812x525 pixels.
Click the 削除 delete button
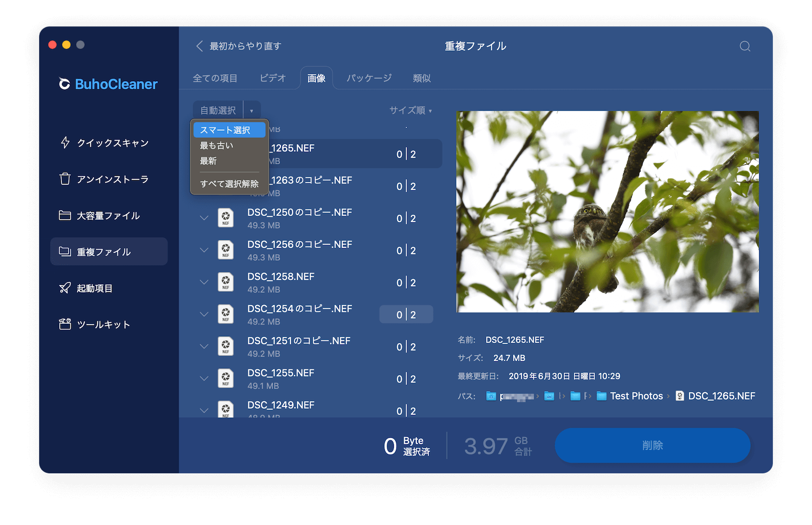(x=653, y=445)
